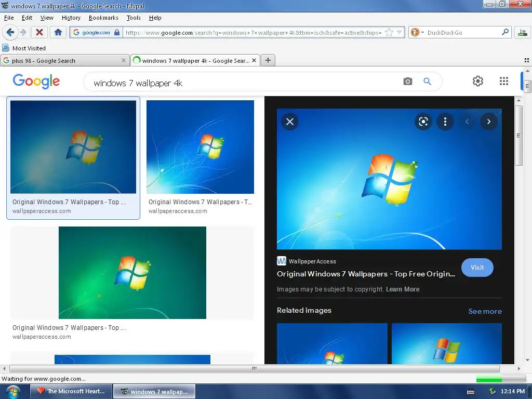532x399 pixels.
Task: Open the Google apps grid
Action: tap(504, 81)
